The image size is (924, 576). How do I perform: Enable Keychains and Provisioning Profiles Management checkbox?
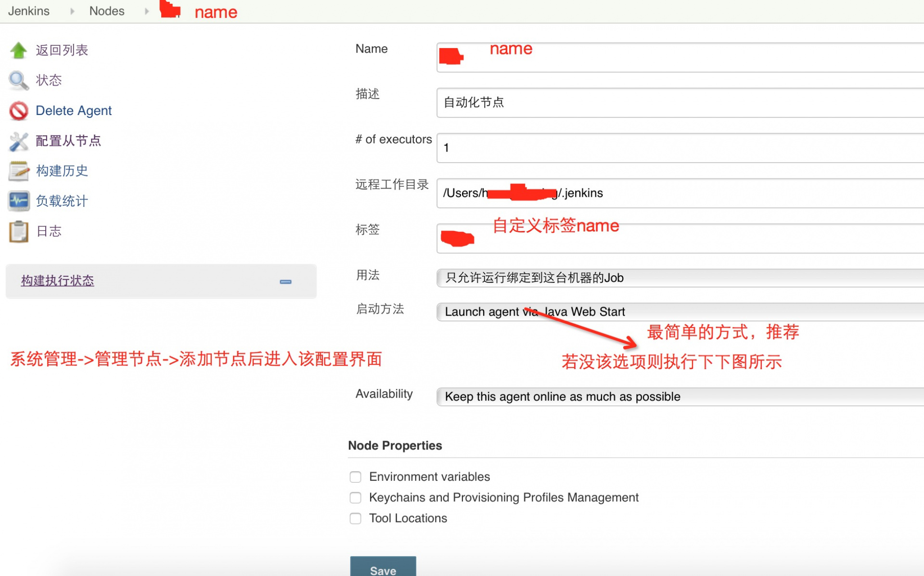tap(355, 498)
